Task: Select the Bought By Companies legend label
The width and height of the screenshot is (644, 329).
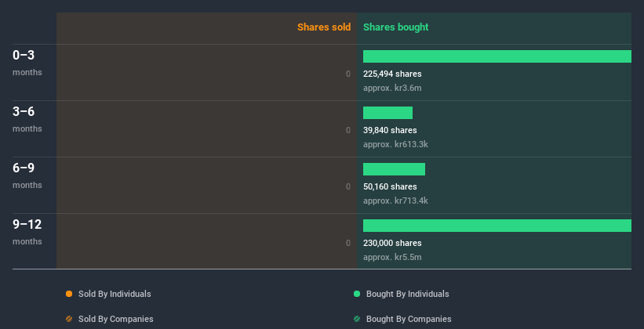Action: tap(409, 319)
